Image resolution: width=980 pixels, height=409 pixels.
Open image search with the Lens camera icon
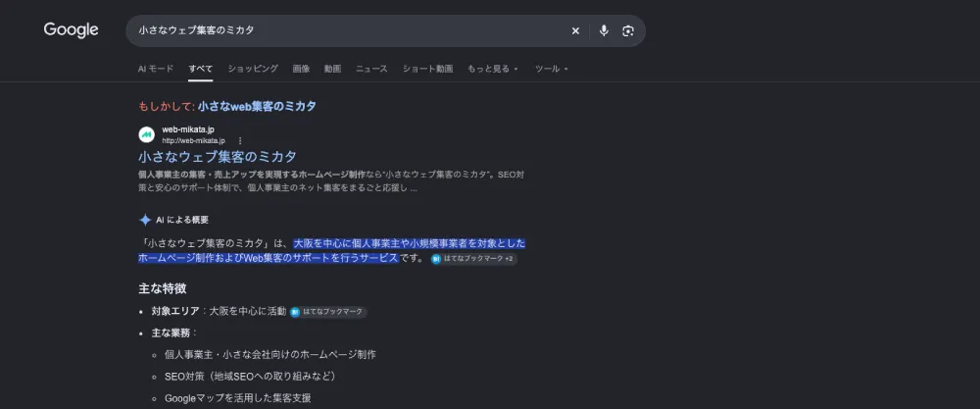coord(628,30)
